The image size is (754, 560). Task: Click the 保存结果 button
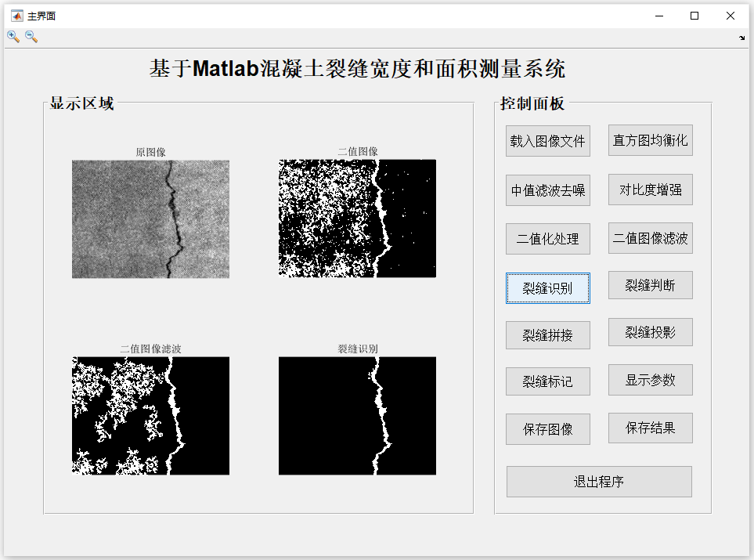pyautogui.click(x=650, y=428)
